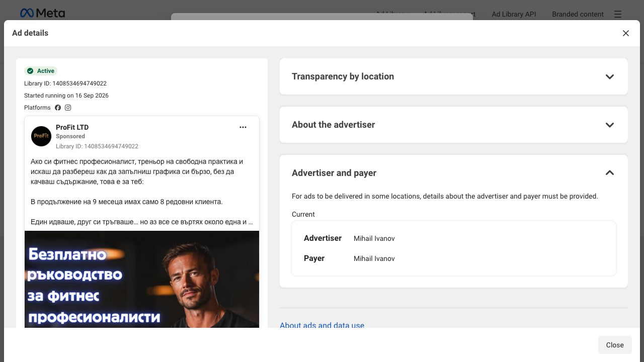Click the Close button at bottom
Image resolution: width=644 pixels, height=362 pixels.
(615, 345)
